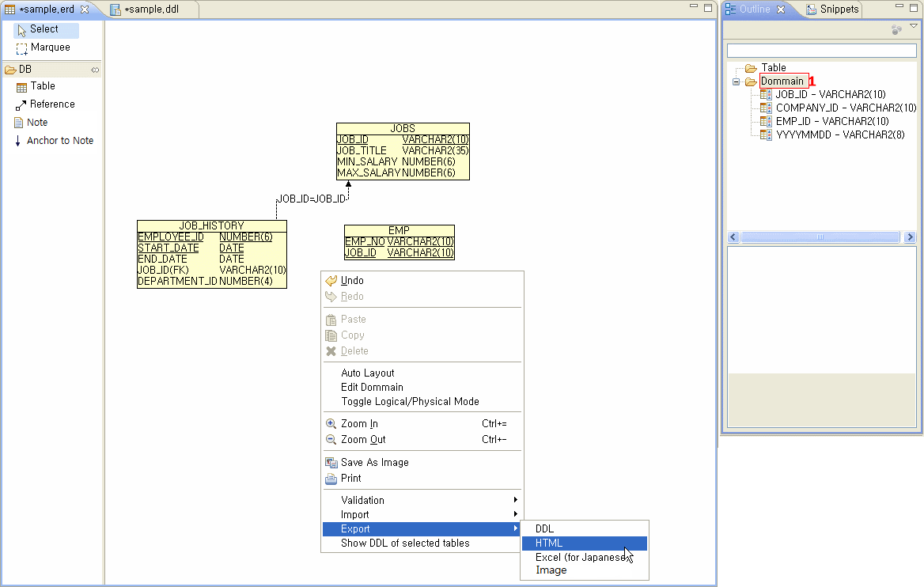Click the Outline filter text field
Image resolution: width=924 pixels, height=587 pixels.
point(821,49)
